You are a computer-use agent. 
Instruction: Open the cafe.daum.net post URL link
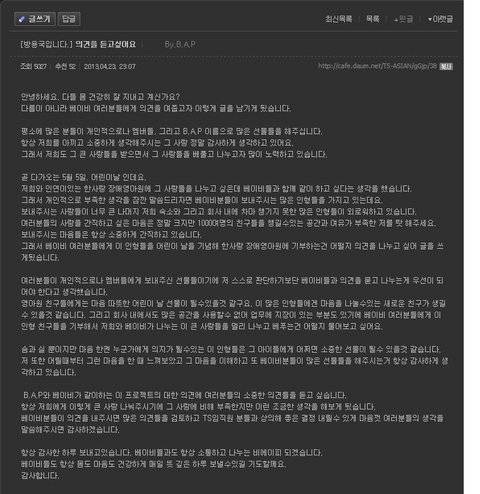[x=377, y=66]
